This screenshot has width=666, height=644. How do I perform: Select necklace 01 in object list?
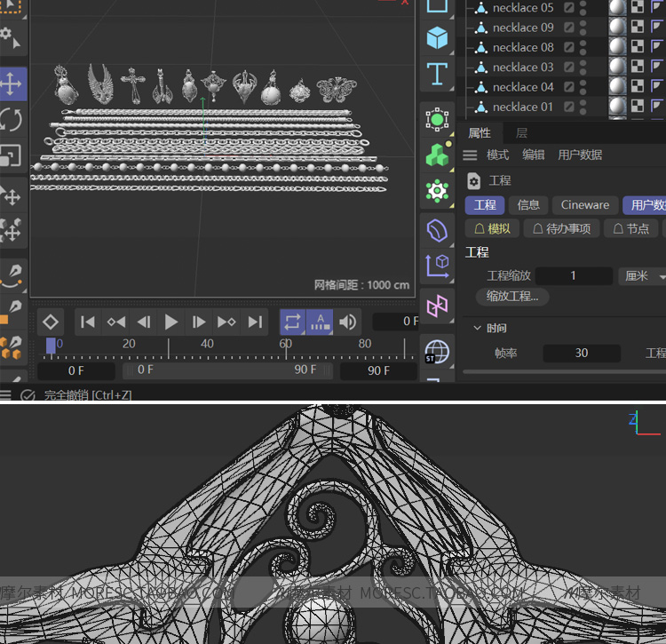click(523, 107)
